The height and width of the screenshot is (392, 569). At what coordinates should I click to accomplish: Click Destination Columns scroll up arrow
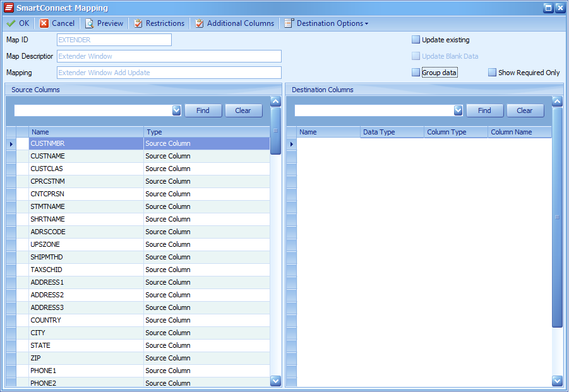[x=558, y=102]
